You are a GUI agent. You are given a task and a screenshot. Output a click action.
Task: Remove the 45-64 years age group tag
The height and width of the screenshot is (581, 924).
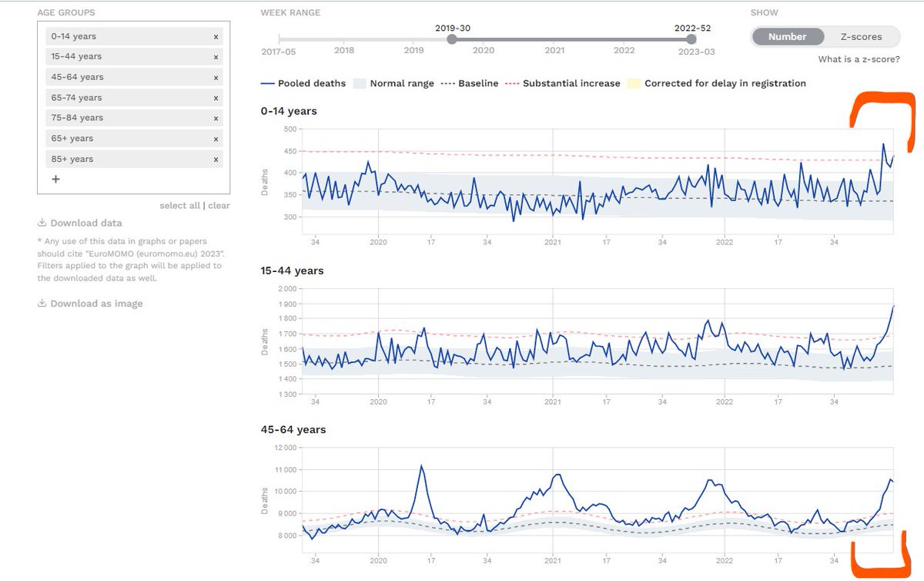216,77
